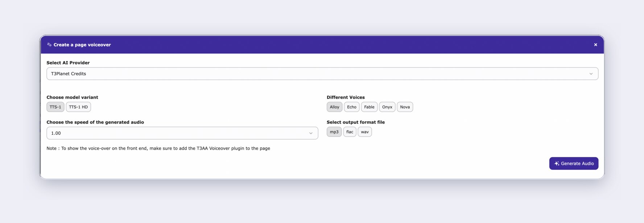Select flac as output format
The height and width of the screenshot is (223, 644).
coord(350,132)
